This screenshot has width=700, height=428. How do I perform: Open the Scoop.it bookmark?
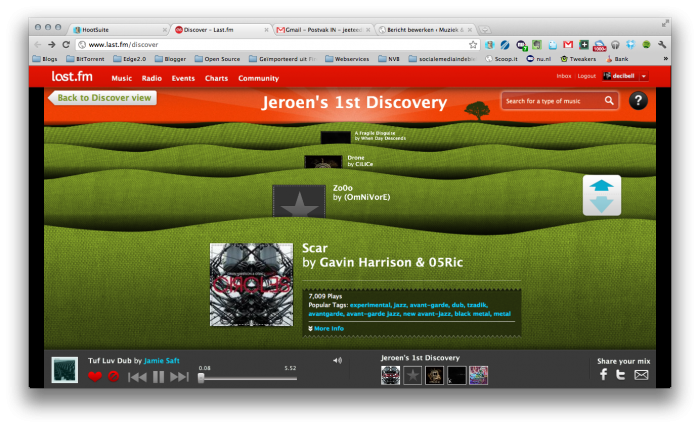coord(501,58)
